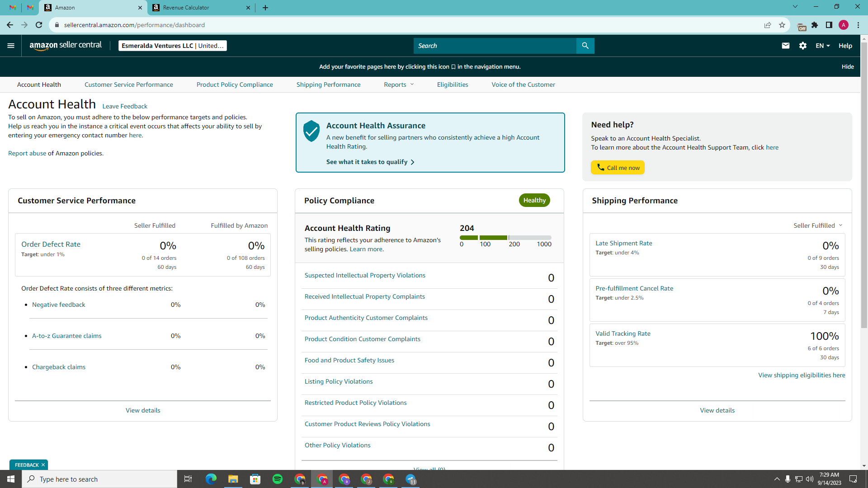Click the Seller Central search field

(495, 46)
